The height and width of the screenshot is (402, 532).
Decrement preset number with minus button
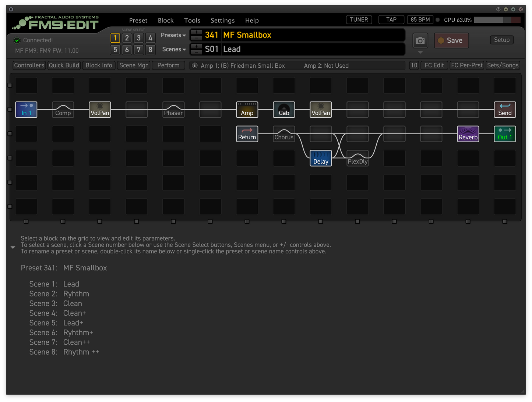196,38
